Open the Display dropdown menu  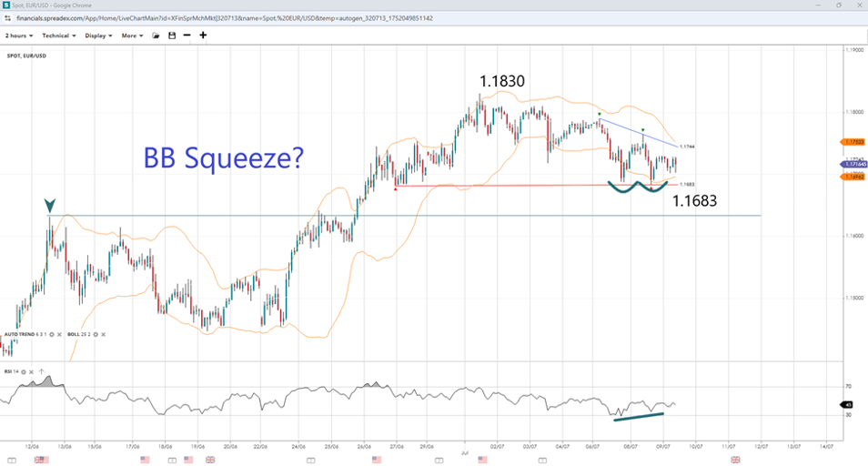coord(98,35)
